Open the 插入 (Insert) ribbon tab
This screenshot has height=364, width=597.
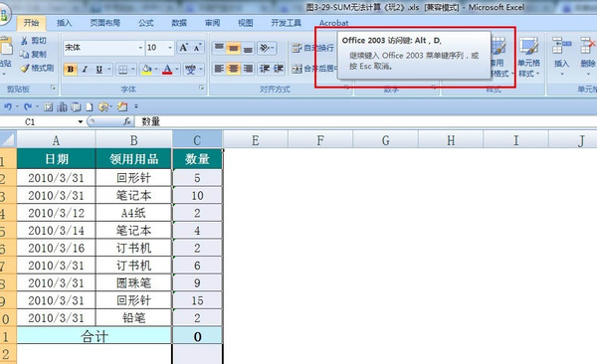point(64,23)
